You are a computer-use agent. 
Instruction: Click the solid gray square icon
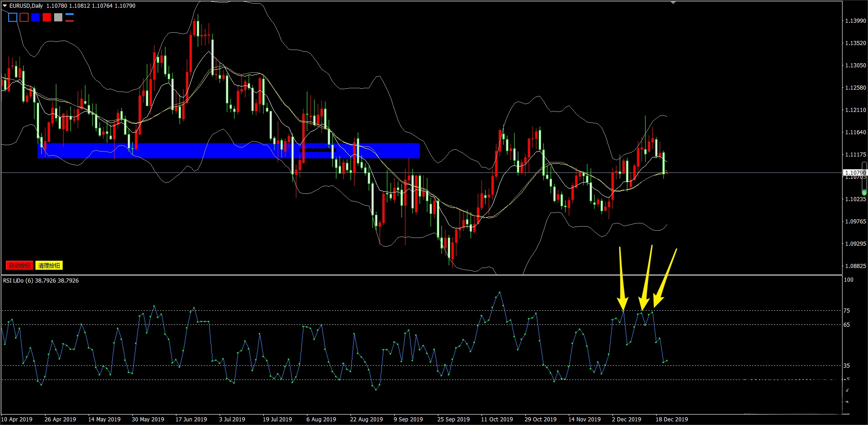[x=58, y=18]
